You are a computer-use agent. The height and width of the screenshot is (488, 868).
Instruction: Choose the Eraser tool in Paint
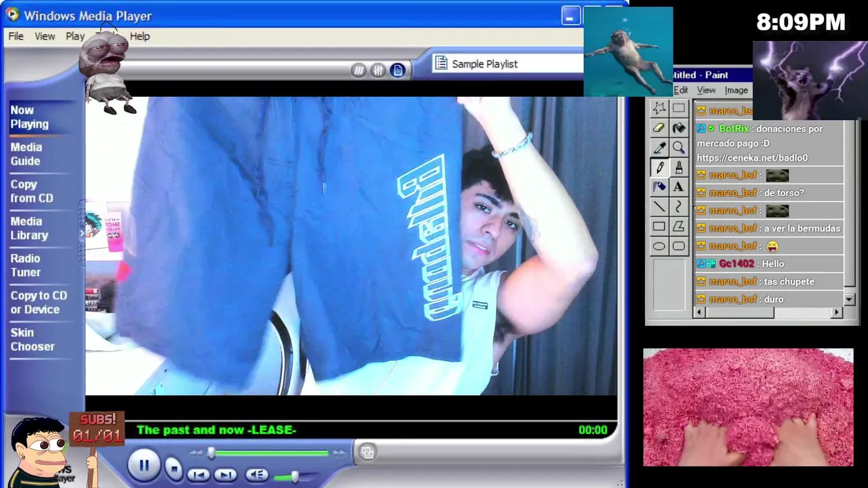click(659, 128)
